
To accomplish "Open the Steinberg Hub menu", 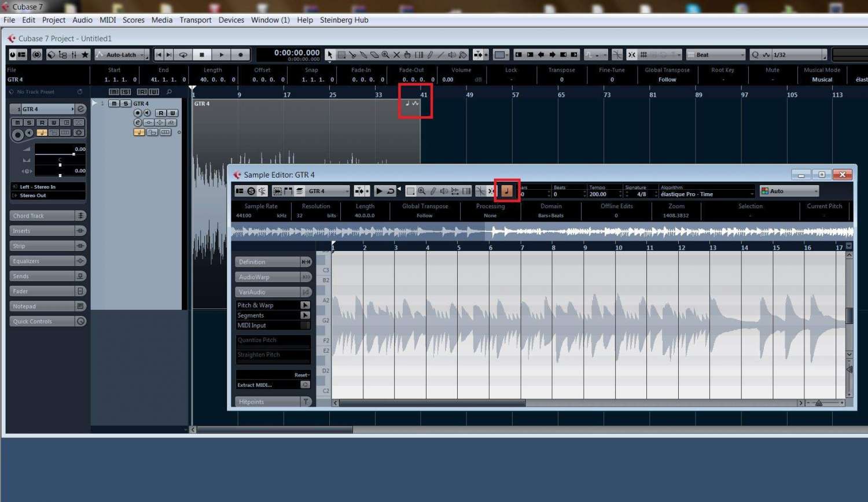I will 344,20.
